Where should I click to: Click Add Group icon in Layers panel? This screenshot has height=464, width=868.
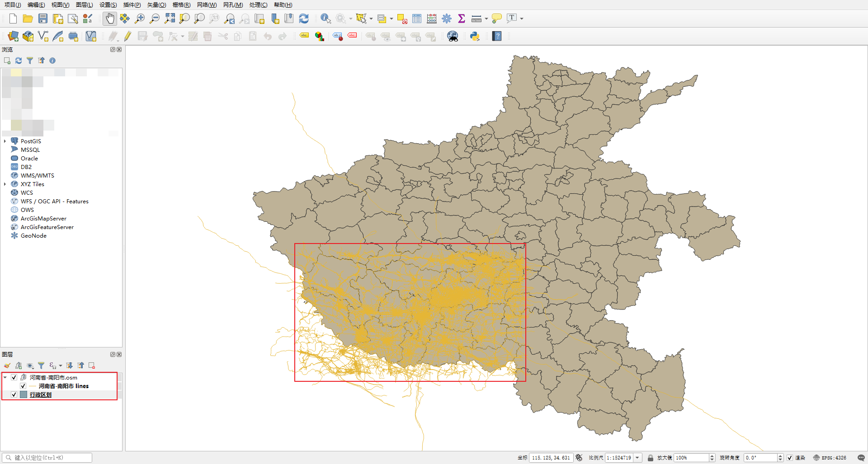pos(19,366)
